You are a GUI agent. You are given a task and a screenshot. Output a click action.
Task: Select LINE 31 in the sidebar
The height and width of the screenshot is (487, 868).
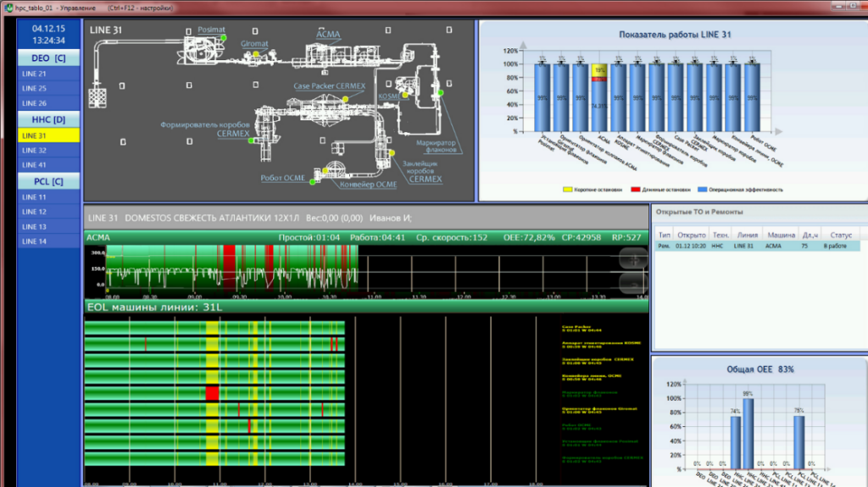[x=49, y=136]
